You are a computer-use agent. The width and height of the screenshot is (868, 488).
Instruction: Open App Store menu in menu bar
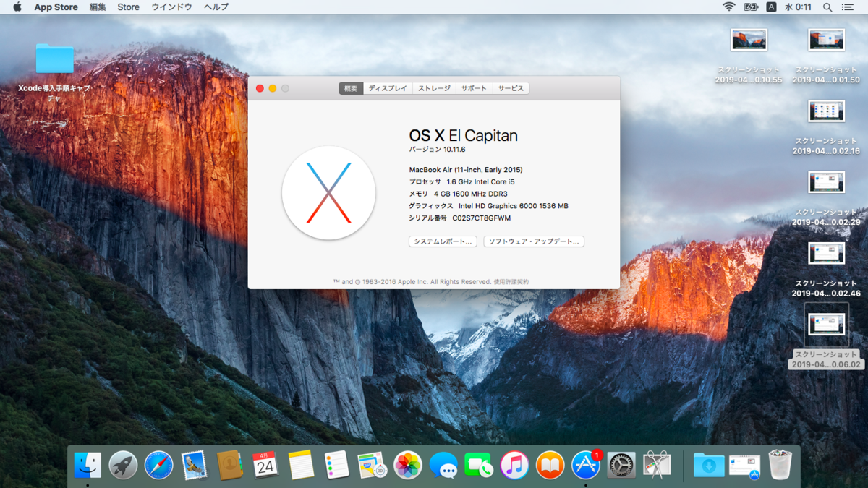point(56,7)
